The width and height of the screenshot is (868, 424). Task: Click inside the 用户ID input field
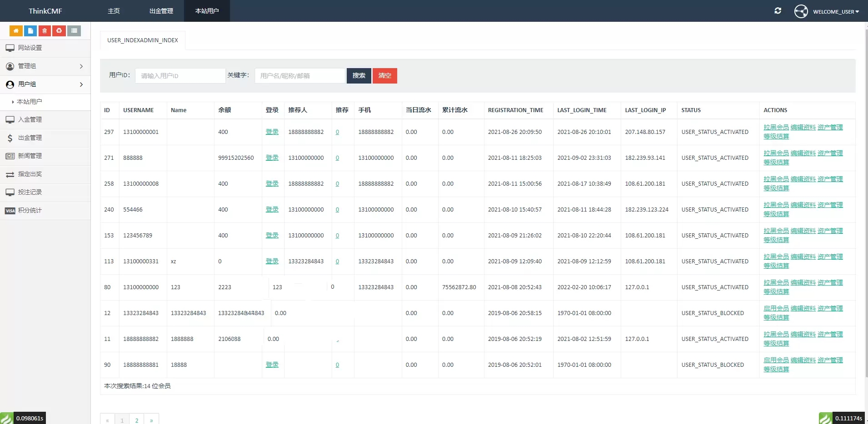[180, 75]
